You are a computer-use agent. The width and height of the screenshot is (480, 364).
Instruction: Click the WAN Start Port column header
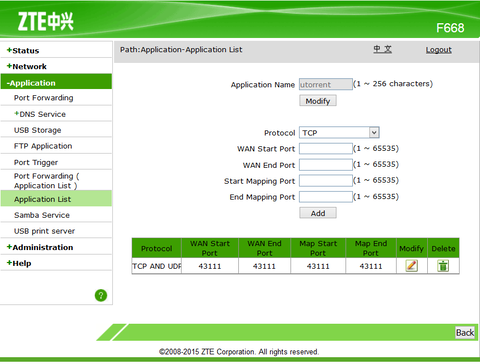click(x=210, y=248)
